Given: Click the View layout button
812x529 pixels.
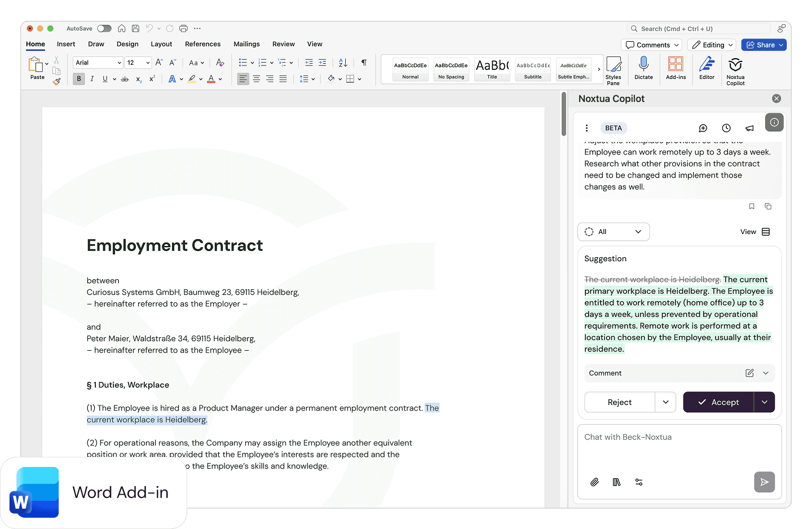Looking at the screenshot, I should pyautogui.click(x=755, y=232).
